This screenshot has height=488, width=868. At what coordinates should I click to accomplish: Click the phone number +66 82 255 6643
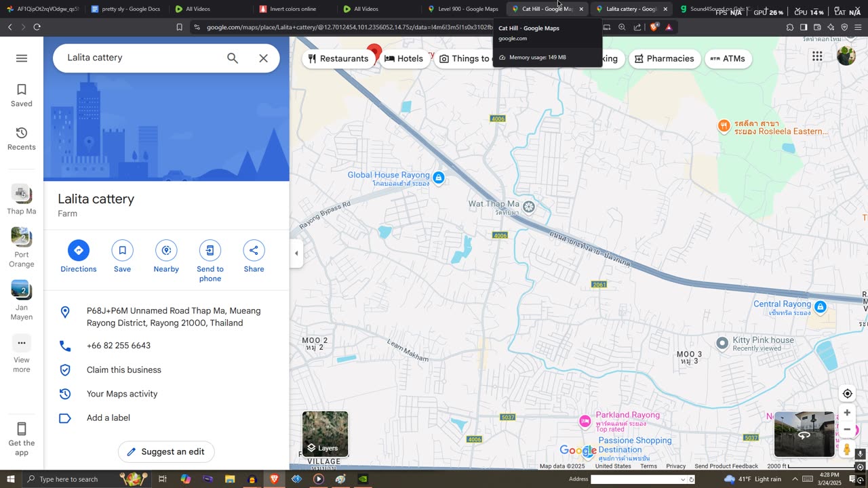click(167, 346)
